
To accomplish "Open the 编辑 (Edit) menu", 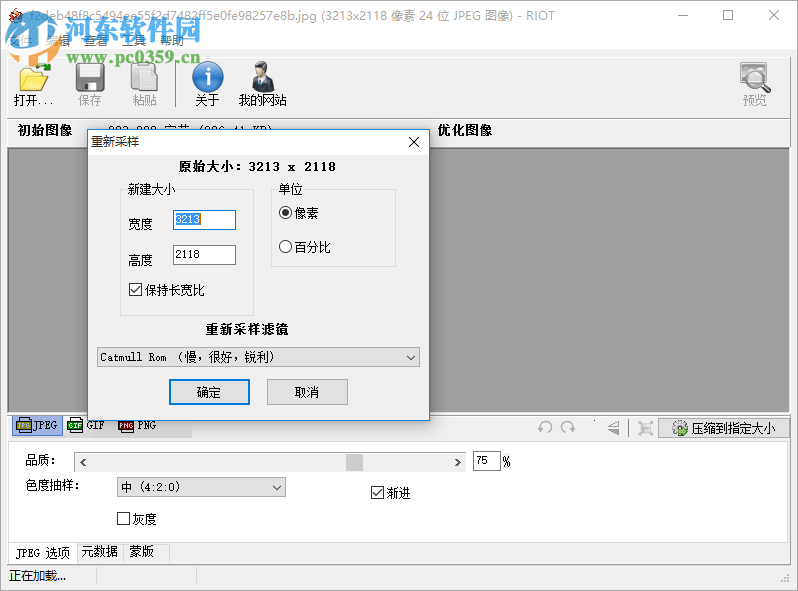I will pos(58,40).
